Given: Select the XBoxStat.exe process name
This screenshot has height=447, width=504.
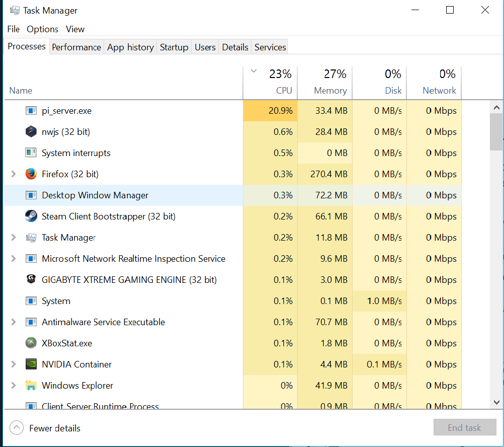Looking at the screenshot, I should tap(67, 343).
